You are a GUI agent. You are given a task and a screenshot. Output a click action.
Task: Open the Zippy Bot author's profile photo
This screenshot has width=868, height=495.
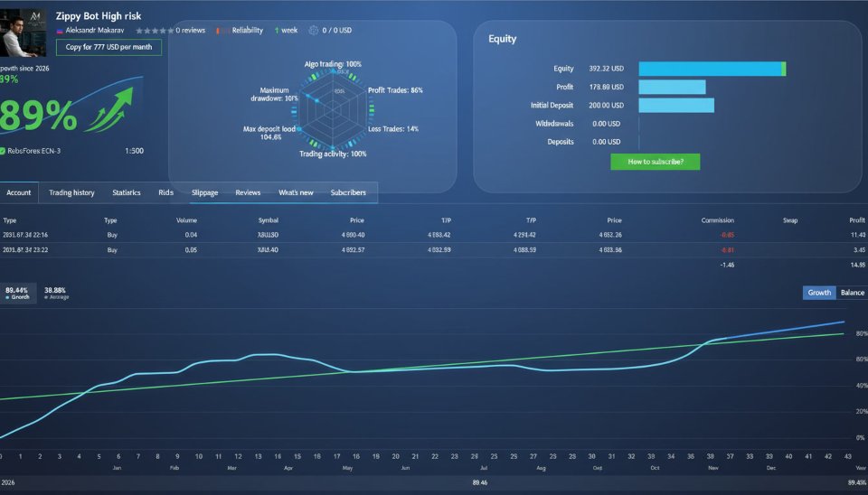tap(23, 33)
